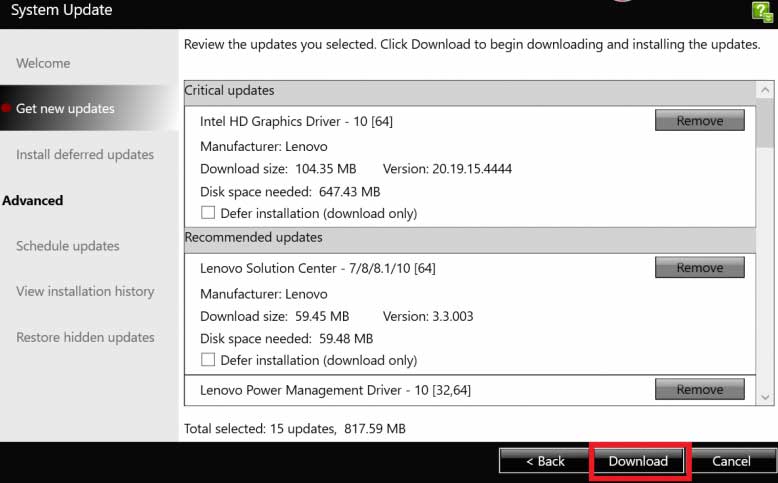The image size is (778, 483).
Task: Enable defer installation for Intel HD Graphics Driver
Action: tap(208, 213)
